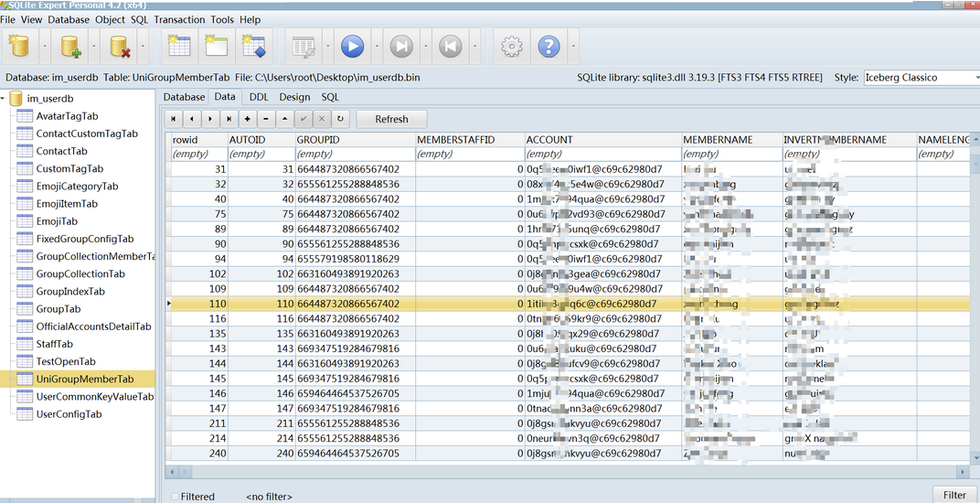Screen dimensions: 980x503
Task: Collapse the im_userdb tree node
Action: [3, 98]
